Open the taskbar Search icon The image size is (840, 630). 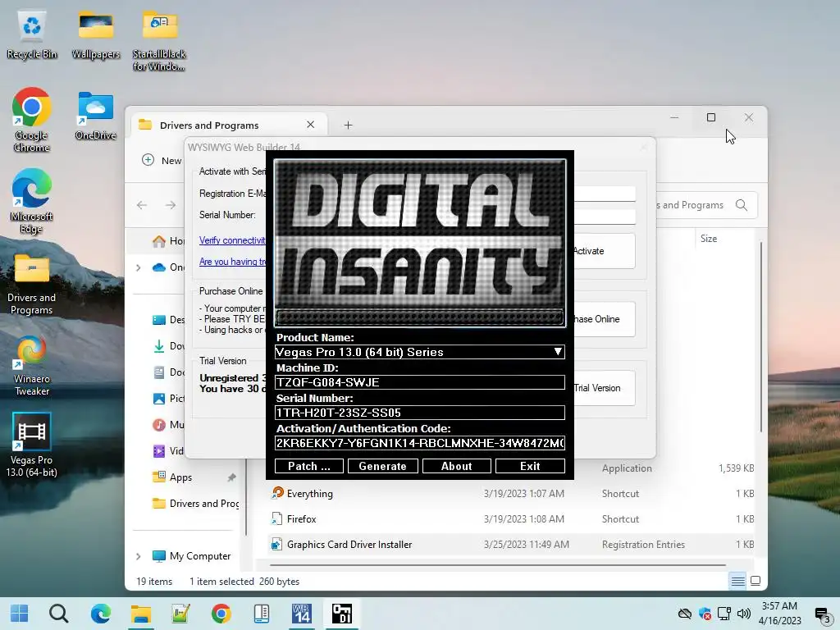[58, 614]
